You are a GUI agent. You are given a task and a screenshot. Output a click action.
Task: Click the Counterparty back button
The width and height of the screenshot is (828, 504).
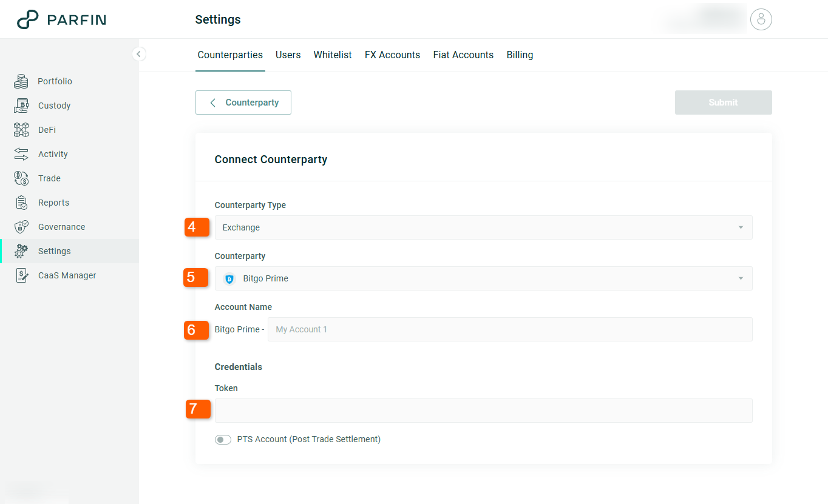(243, 102)
